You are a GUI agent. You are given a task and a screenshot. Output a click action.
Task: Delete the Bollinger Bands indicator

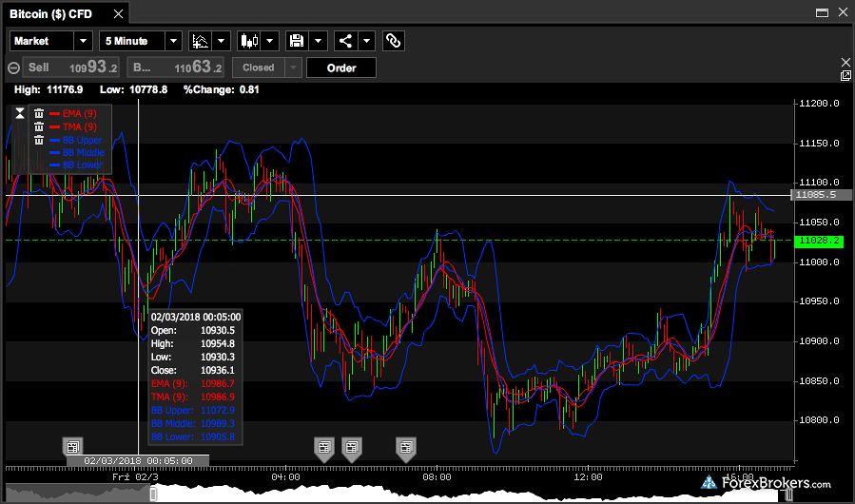click(39, 140)
